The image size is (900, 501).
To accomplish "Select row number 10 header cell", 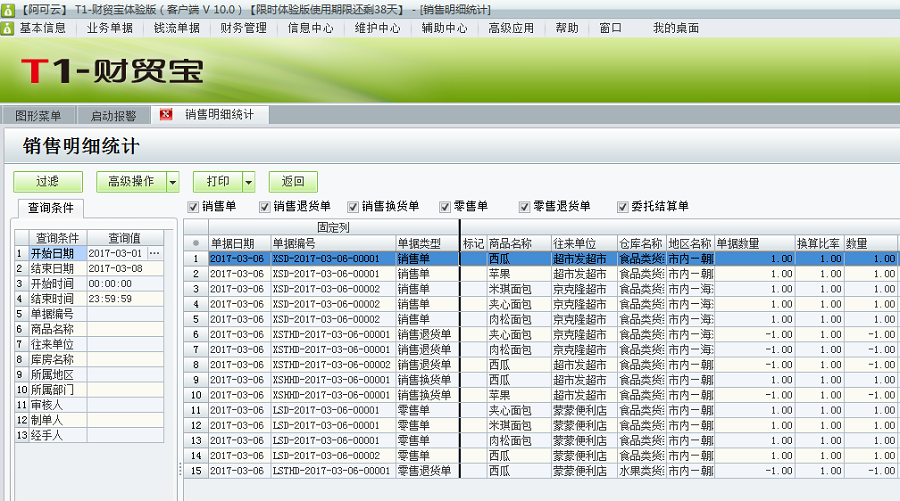I will (x=196, y=395).
